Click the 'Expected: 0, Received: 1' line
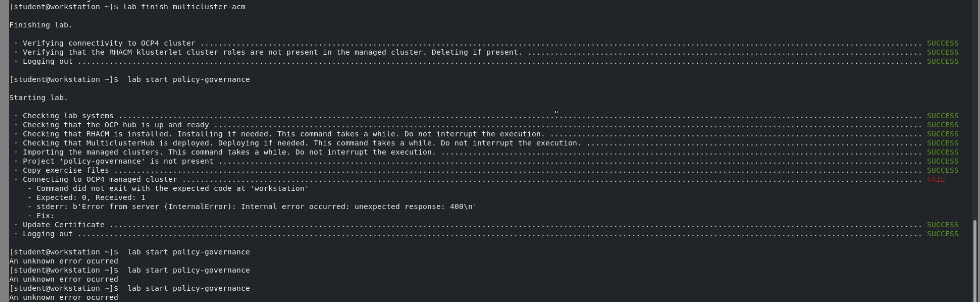The height and width of the screenshot is (302, 980). point(91,198)
